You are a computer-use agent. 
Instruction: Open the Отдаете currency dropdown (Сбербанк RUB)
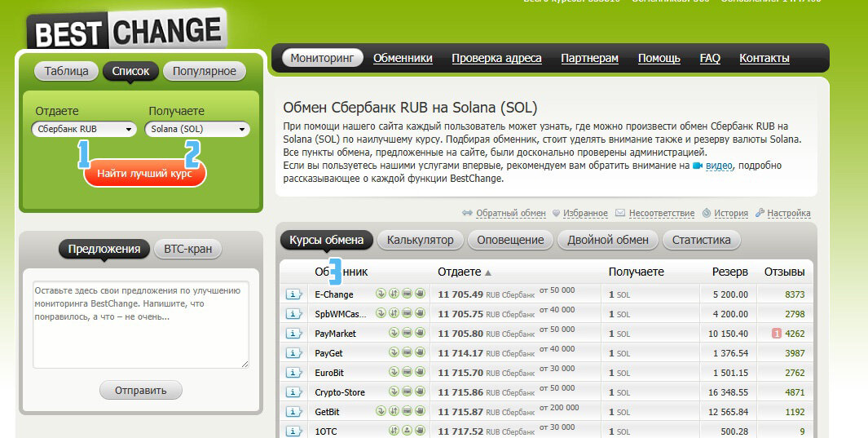84,129
